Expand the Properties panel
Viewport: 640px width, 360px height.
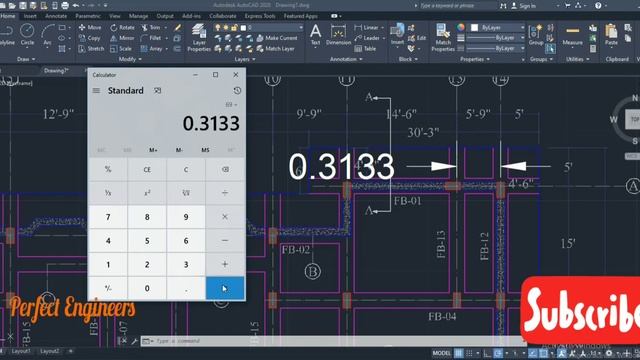click(475, 59)
